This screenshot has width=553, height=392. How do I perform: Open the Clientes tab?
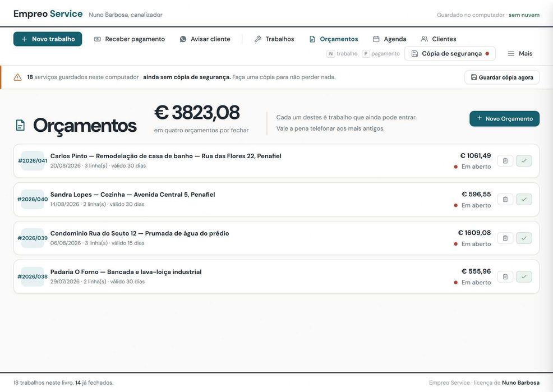pyautogui.click(x=439, y=39)
